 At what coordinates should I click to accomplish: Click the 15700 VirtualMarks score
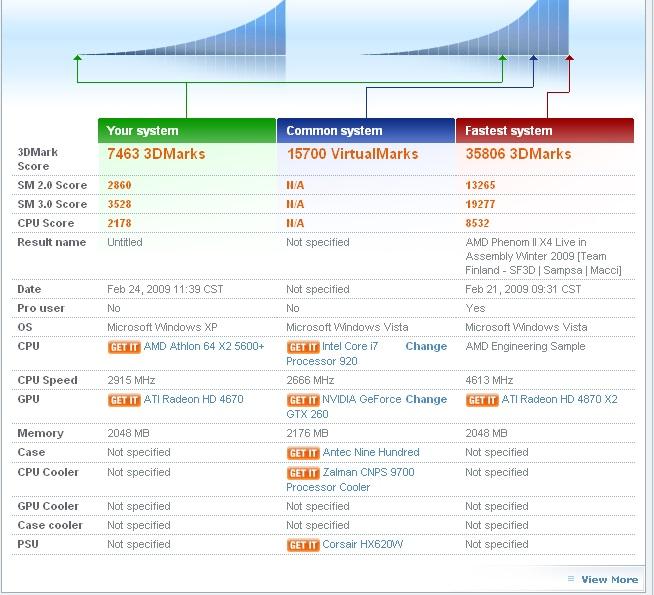(x=352, y=154)
